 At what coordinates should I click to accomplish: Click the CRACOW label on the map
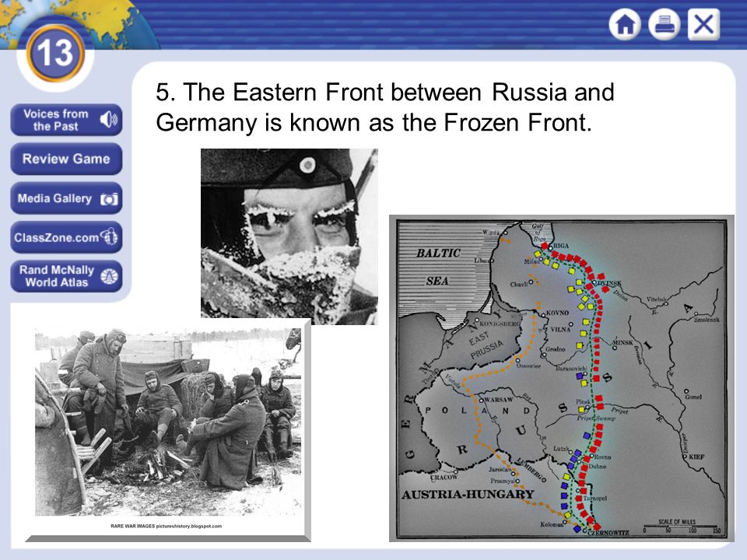tap(444, 477)
